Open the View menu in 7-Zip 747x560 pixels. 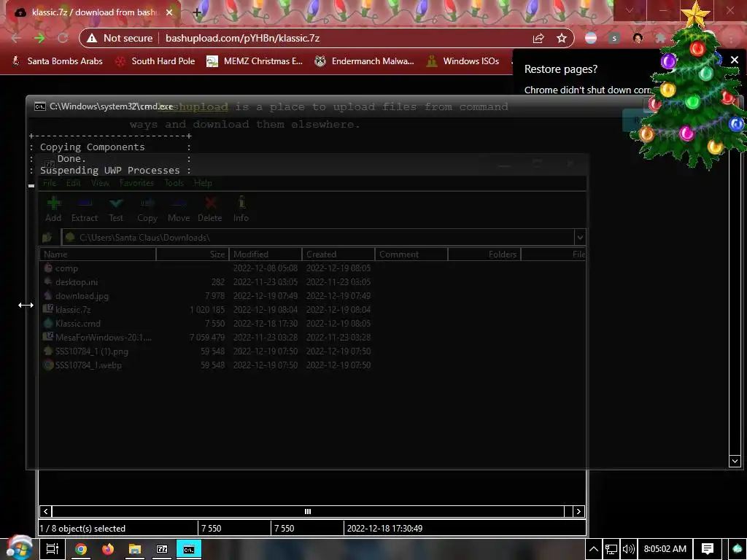pyautogui.click(x=100, y=183)
